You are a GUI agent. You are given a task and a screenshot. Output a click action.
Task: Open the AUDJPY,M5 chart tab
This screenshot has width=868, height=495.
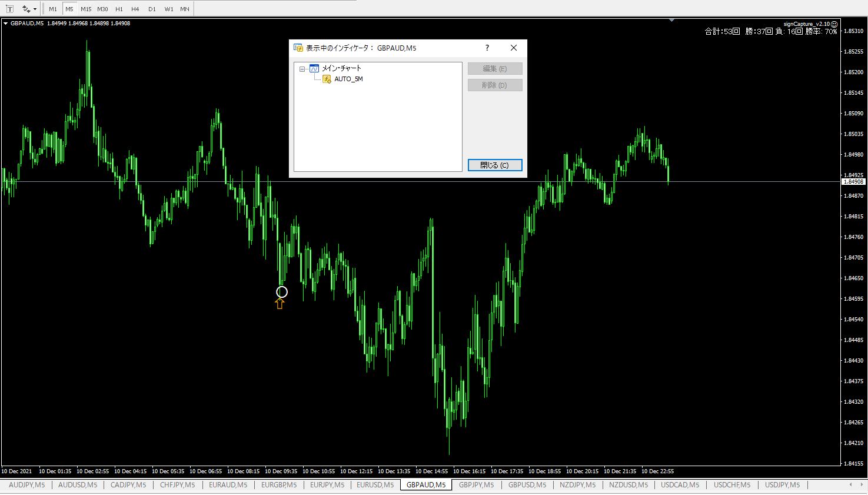27,485
